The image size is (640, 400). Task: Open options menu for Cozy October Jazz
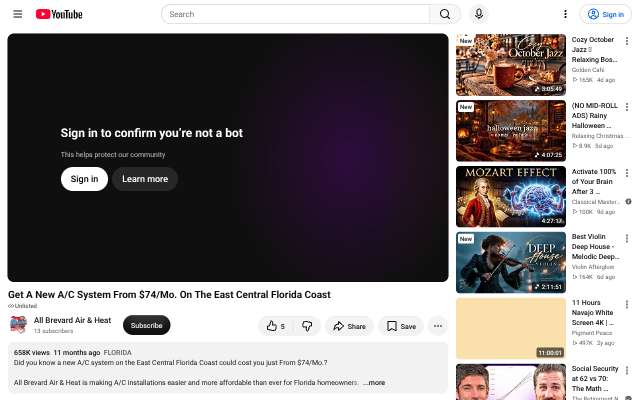coord(627,41)
